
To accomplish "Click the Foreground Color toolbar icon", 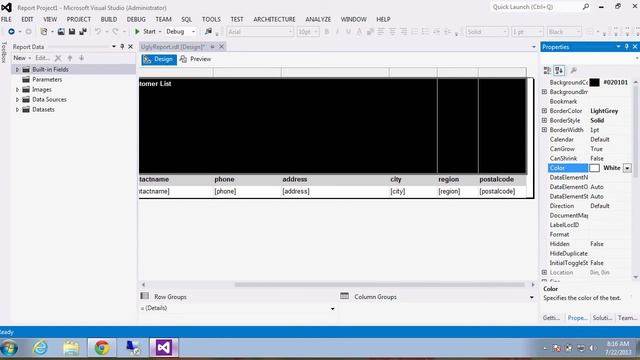I will [359, 31].
